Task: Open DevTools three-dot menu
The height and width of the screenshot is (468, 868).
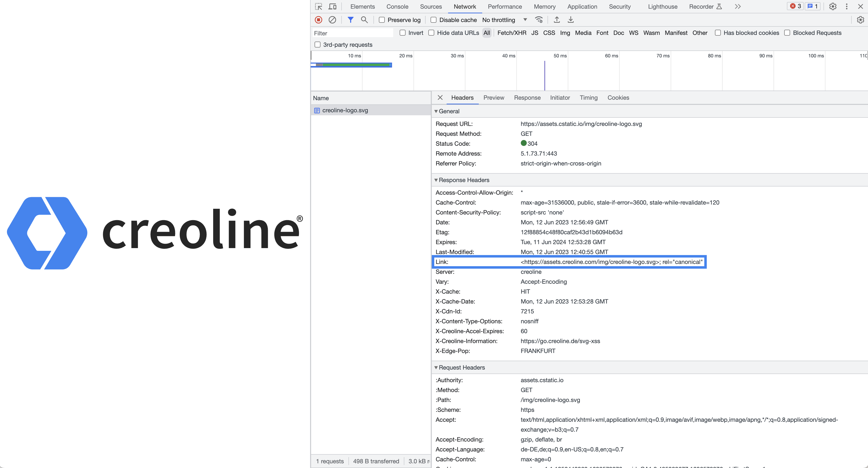Action: click(846, 6)
